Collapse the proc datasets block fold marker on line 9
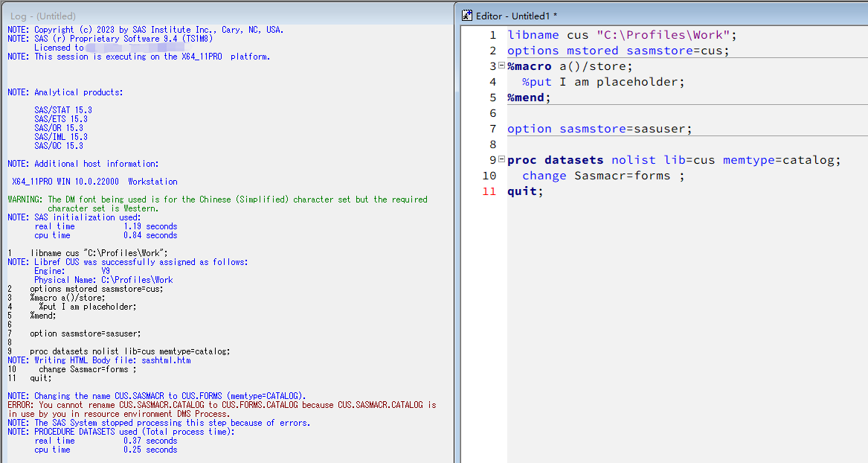Image resolution: width=868 pixels, height=463 pixels. coord(501,159)
